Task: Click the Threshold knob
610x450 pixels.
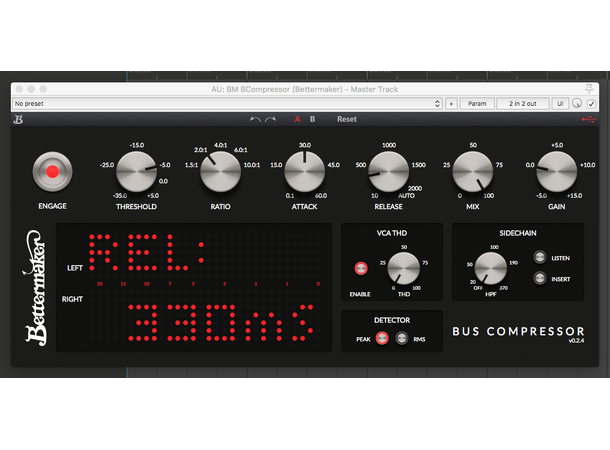Action: click(137, 172)
